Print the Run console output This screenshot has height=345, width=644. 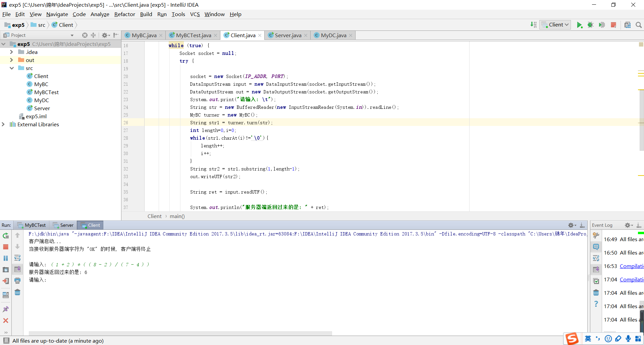click(17, 281)
